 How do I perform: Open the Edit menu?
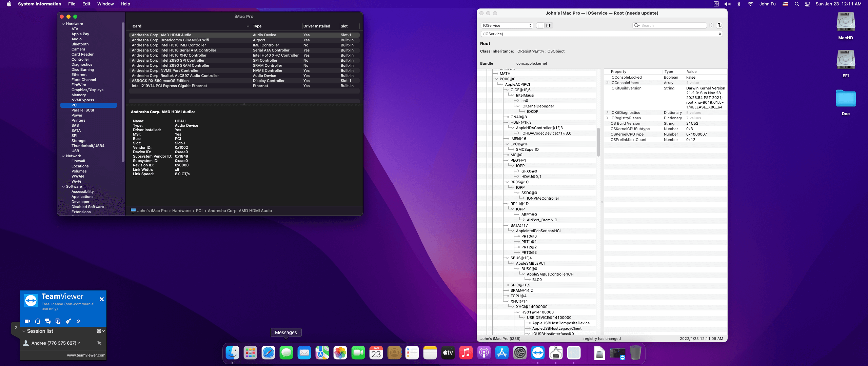click(86, 4)
